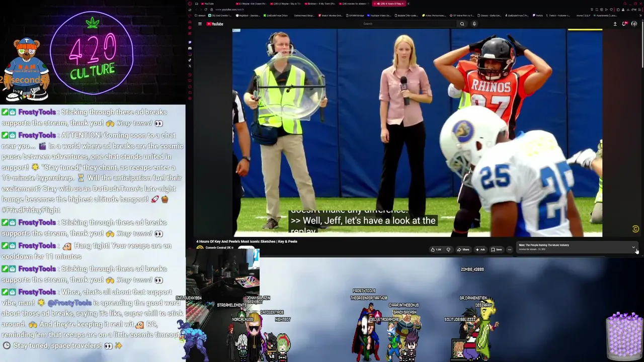The width and height of the screenshot is (644, 362).
Task: Open YouTube notifications bell
Action: coord(624,24)
